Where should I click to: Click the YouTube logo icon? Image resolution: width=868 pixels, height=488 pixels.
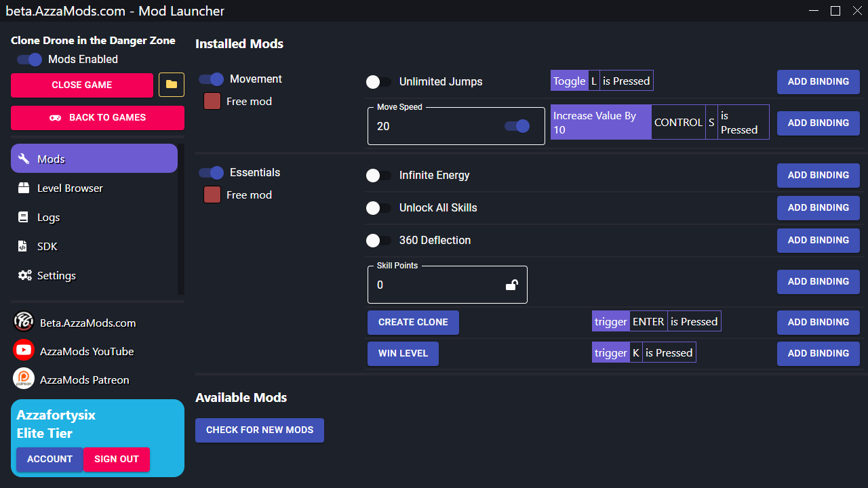tap(24, 350)
